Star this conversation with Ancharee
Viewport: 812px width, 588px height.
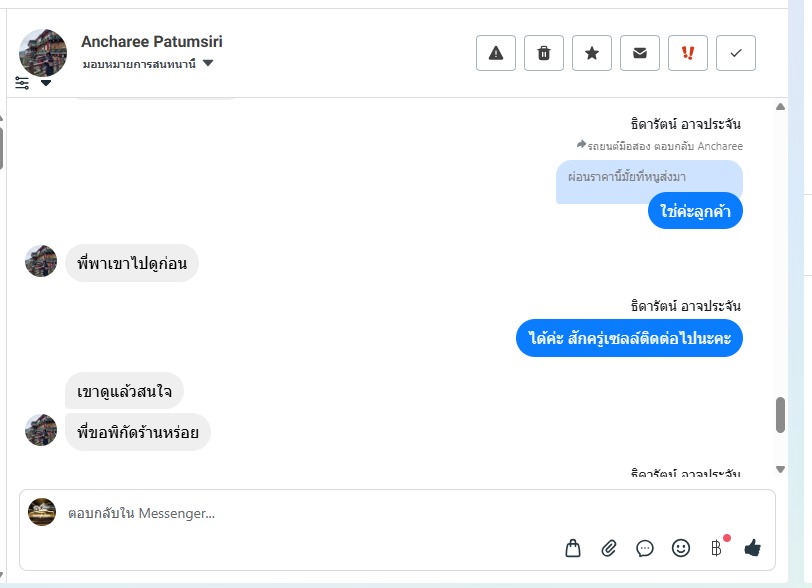[592, 53]
